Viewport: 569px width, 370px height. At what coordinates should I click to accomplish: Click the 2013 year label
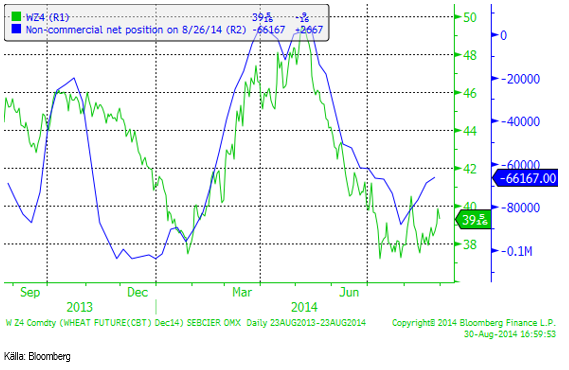(x=79, y=308)
